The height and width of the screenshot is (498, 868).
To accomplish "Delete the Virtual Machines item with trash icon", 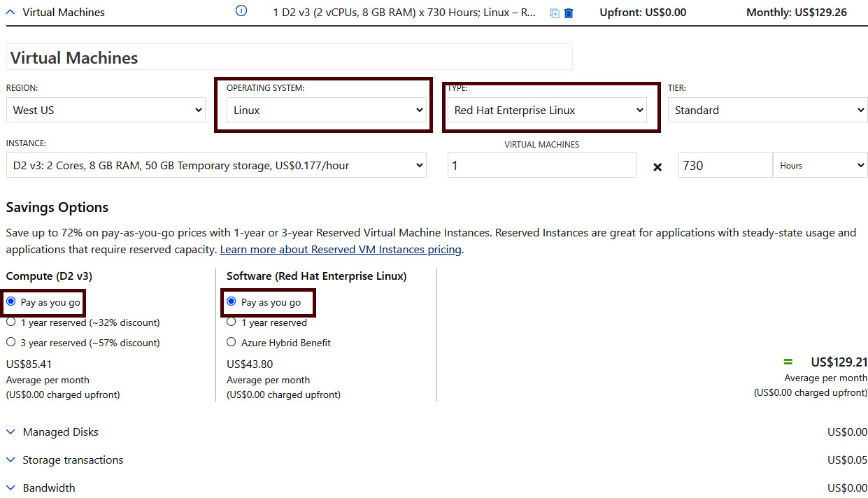I will [569, 13].
